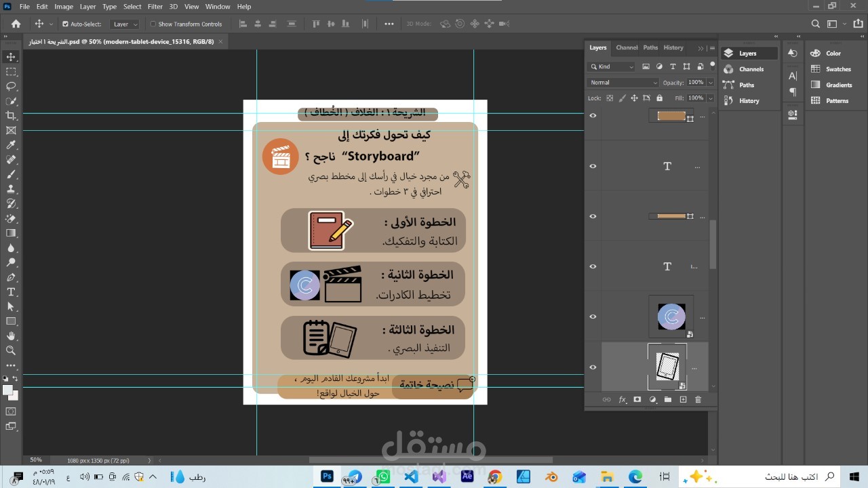The image size is (868, 488).
Task: Filter layers by type layers T icon
Action: 673,66
